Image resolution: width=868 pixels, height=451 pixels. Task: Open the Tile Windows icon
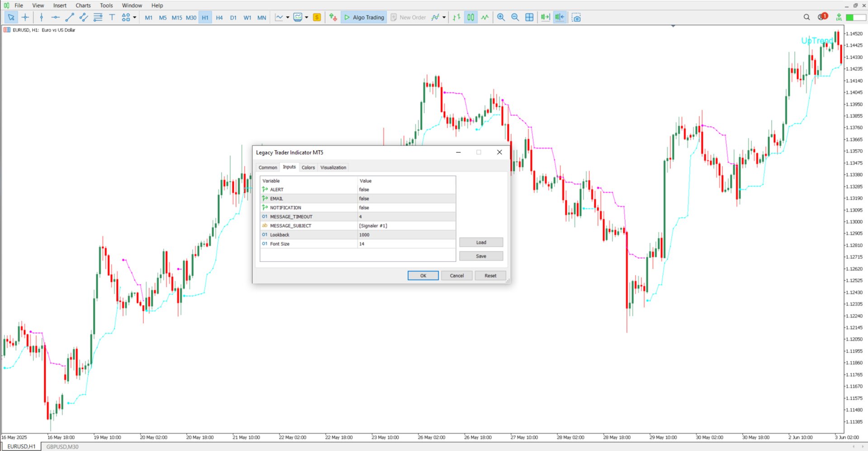coord(529,17)
